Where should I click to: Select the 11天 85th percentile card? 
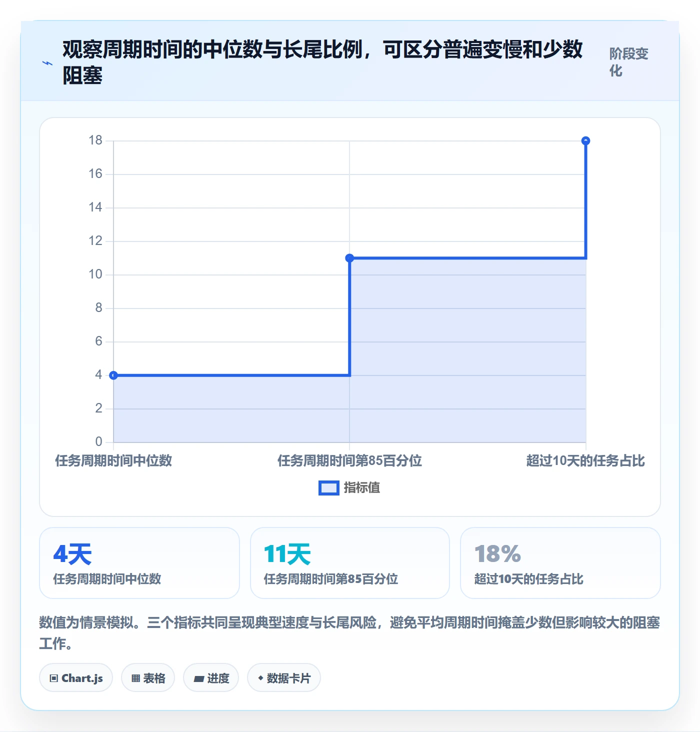tap(350, 563)
